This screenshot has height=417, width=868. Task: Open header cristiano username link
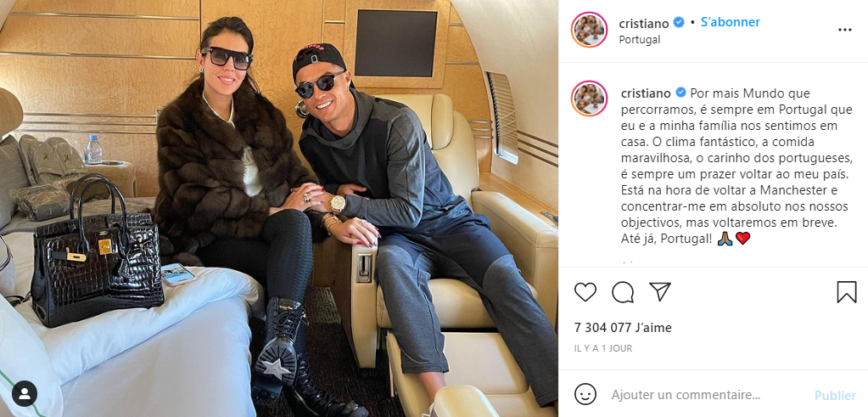pyautogui.click(x=644, y=23)
